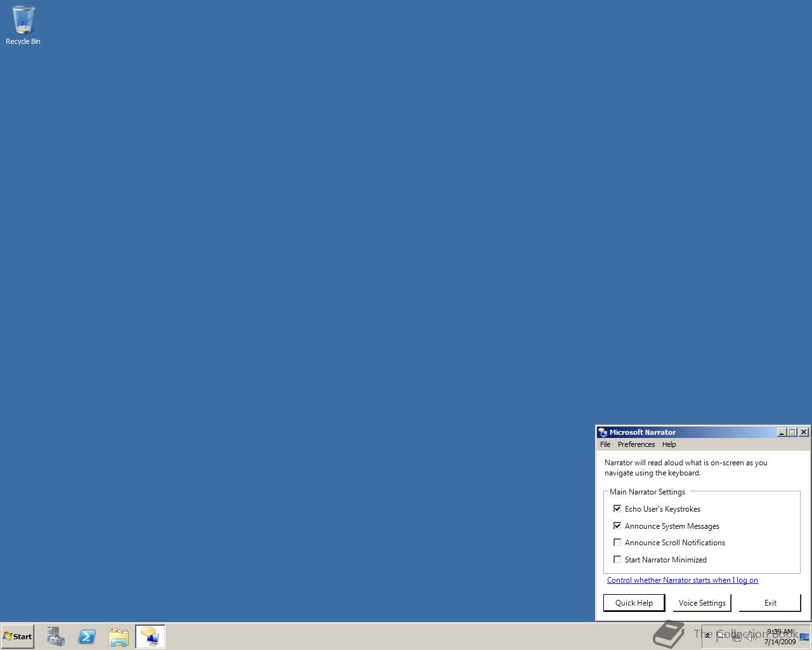Image resolution: width=812 pixels, height=650 pixels.
Task: Click the Show Desktop icon in tray
Action: [804, 637]
